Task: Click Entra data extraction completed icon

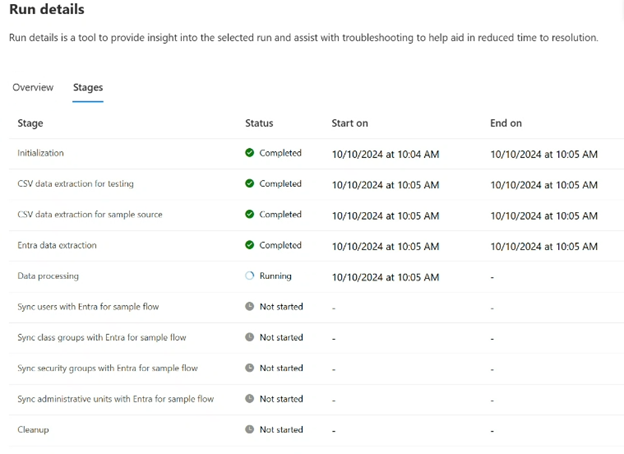Action: coord(250,245)
